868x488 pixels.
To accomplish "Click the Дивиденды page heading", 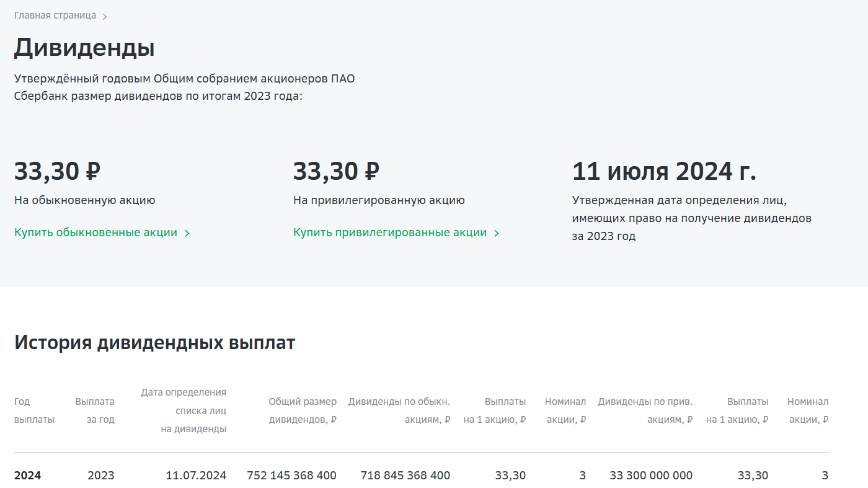I will pyautogui.click(x=84, y=48).
